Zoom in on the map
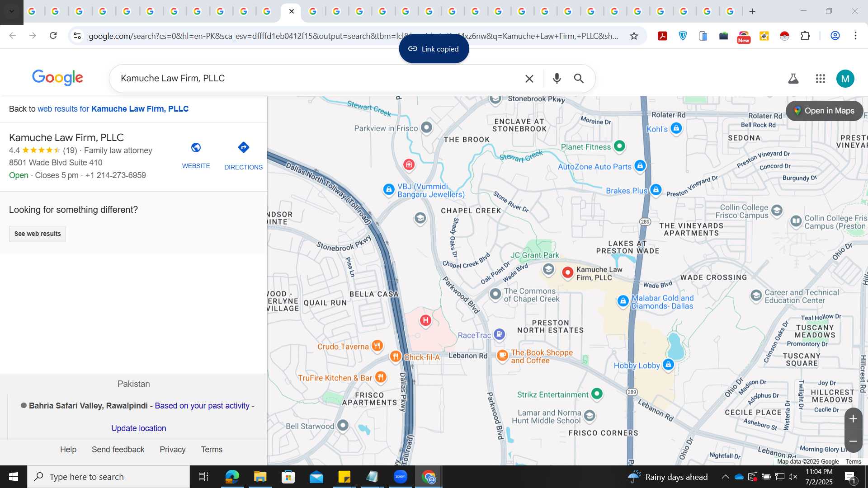 click(853, 419)
